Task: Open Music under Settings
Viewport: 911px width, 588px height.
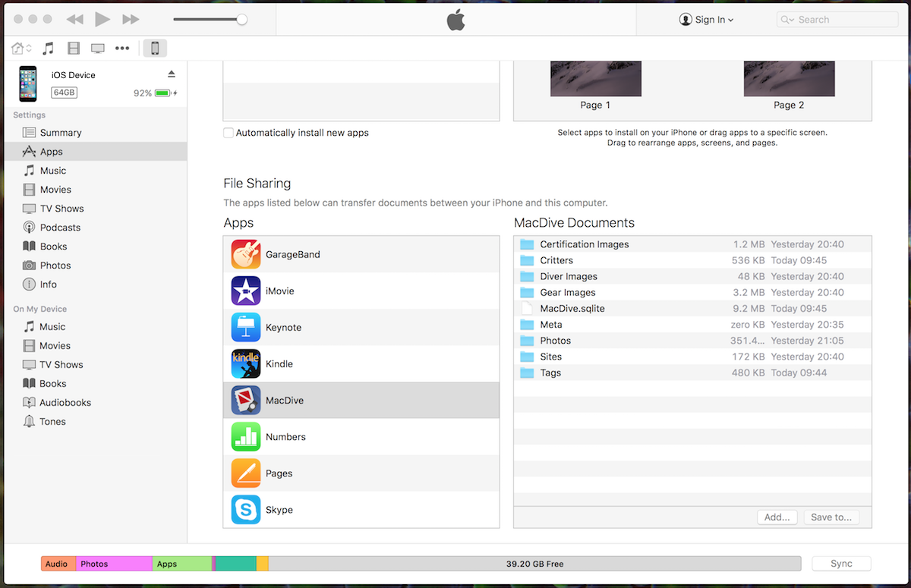Action: pos(95,171)
